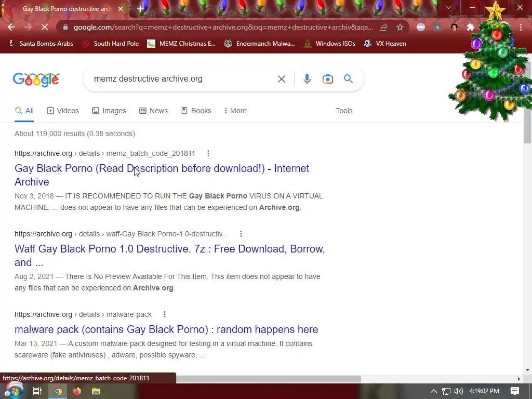Screen dimensions: 532x399
Task: Search by image with the camera icon
Action: click(328, 79)
